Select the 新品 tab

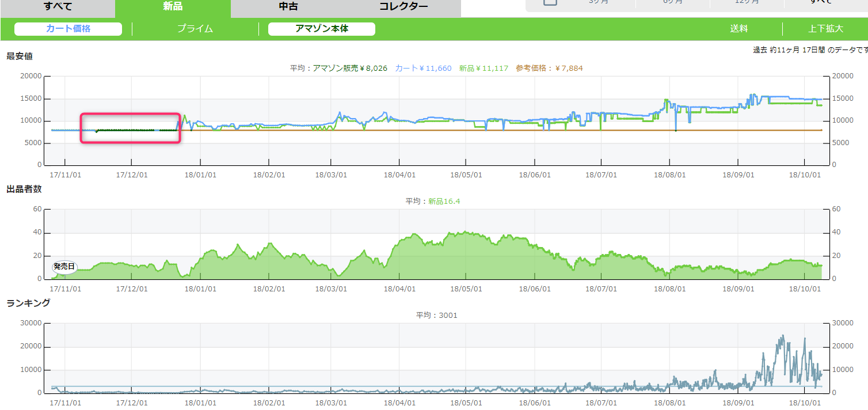pos(173,7)
